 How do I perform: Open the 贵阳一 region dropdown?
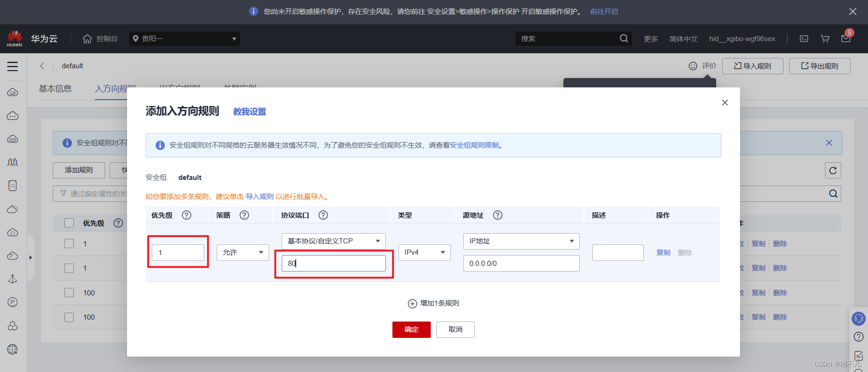coord(185,39)
